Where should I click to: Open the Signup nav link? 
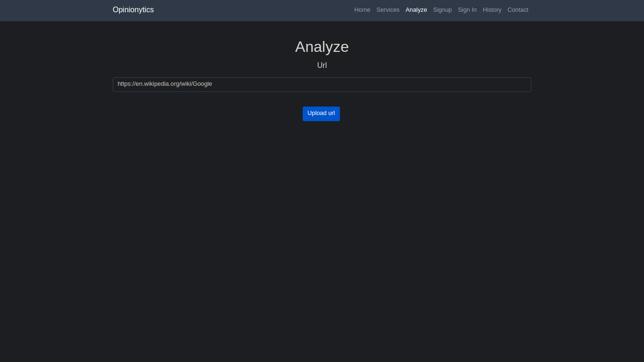(x=442, y=10)
